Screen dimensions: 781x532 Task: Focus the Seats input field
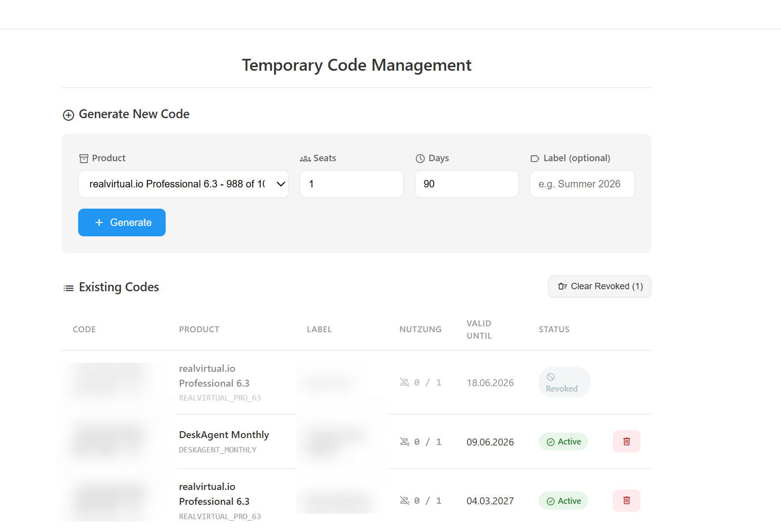click(x=351, y=184)
